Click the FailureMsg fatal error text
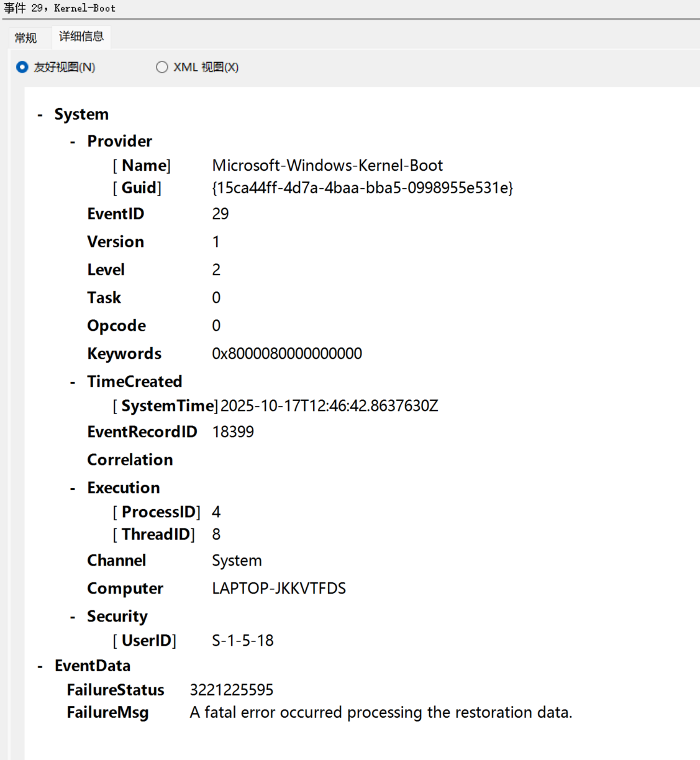 coord(381,712)
